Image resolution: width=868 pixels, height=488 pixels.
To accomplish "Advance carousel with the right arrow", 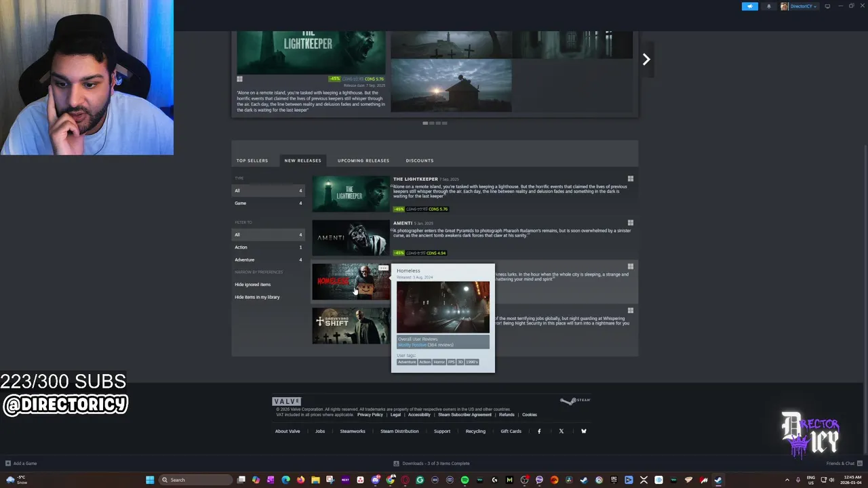I will [646, 60].
